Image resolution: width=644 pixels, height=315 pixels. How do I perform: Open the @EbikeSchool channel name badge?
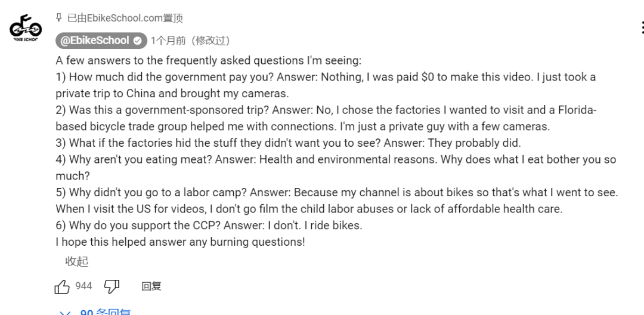pos(94,41)
